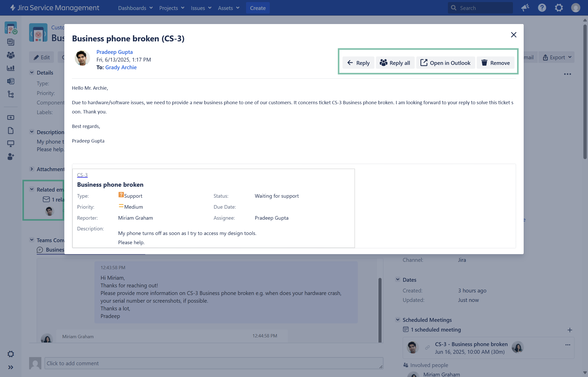588x377 pixels.
Task: Open the customers people icon in sidebar
Action: 10,55
